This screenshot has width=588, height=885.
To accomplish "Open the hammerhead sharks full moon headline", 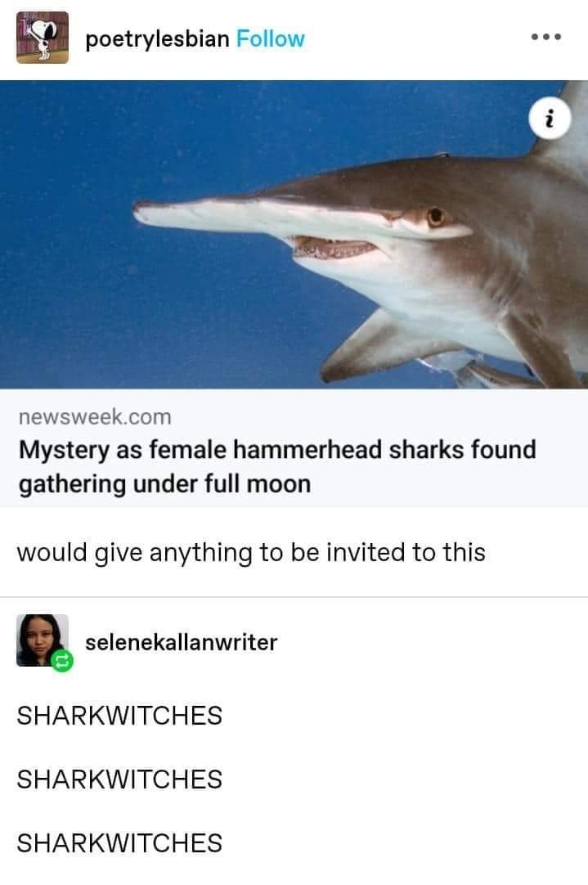I will click(277, 467).
